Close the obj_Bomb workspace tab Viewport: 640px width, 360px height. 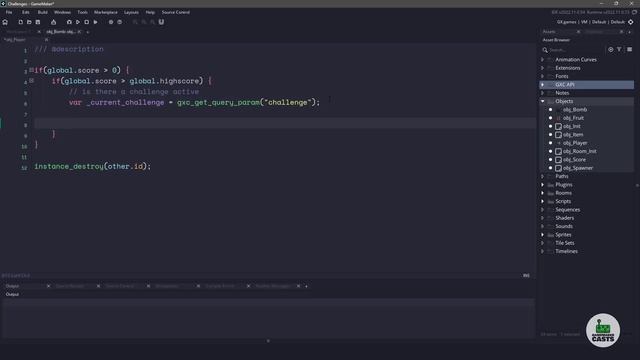[79, 32]
